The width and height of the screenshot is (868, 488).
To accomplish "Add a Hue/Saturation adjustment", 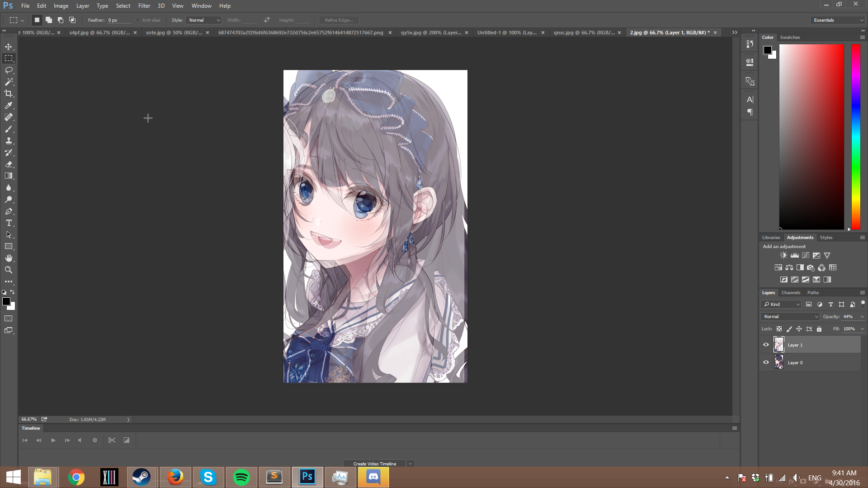I will point(778,267).
